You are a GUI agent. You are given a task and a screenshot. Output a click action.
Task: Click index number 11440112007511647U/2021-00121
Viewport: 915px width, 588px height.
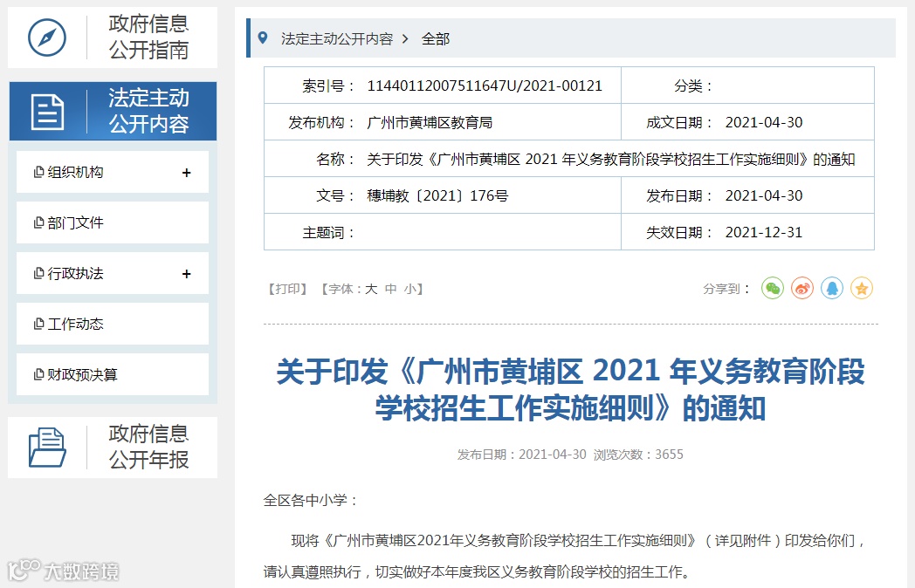(x=485, y=85)
